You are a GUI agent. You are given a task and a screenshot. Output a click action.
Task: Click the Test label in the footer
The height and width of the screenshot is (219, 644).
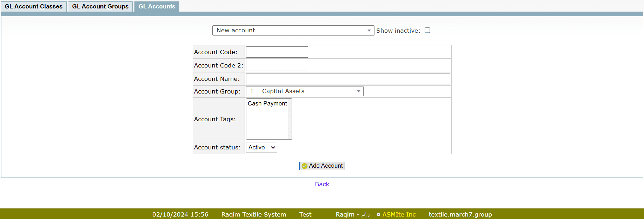pos(305,214)
